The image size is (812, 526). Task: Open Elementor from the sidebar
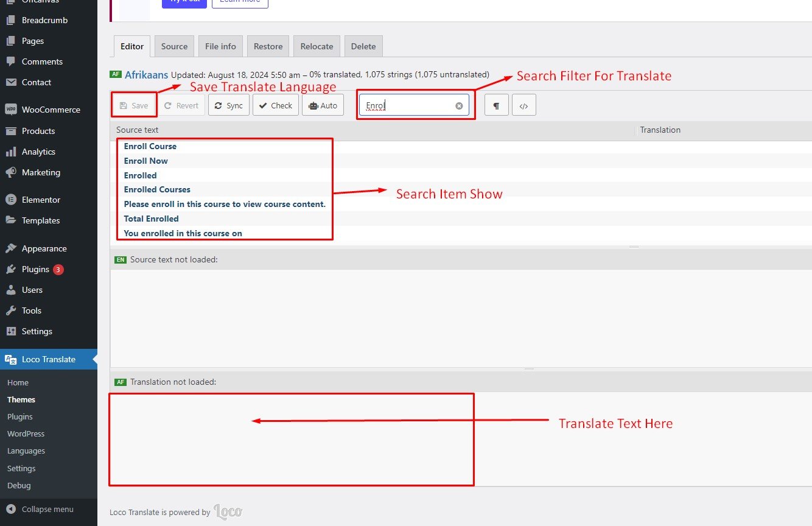(x=41, y=200)
